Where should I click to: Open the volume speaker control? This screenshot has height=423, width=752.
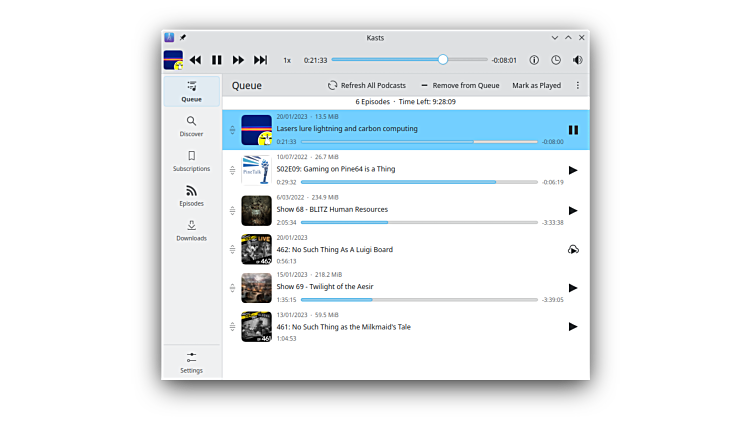coord(577,60)
